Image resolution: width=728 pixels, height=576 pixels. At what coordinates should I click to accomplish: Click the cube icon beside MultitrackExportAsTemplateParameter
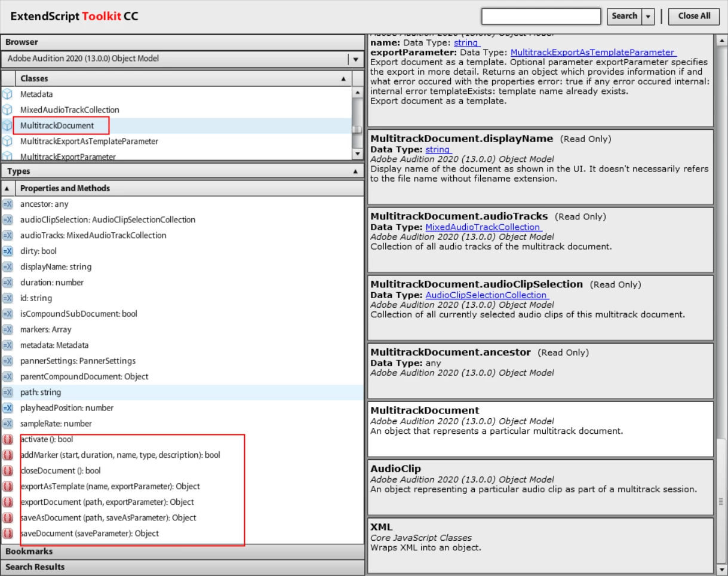tap(7, 142)
